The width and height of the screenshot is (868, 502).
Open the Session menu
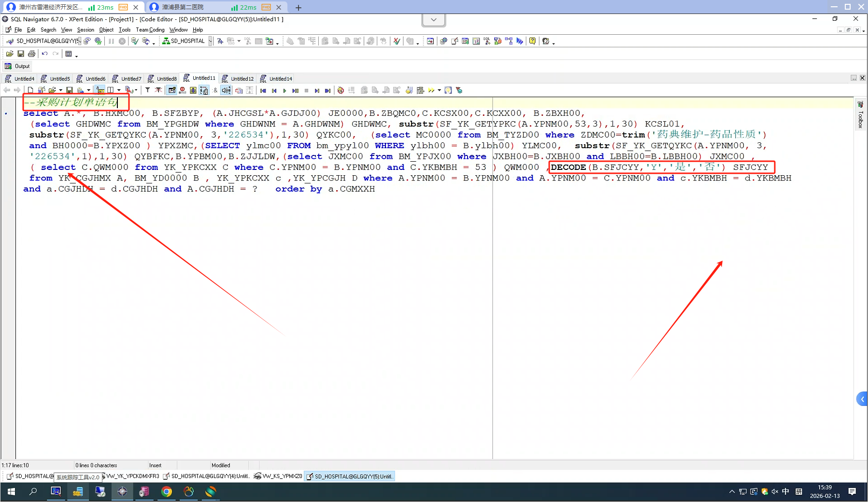click(x=85, y=30)
